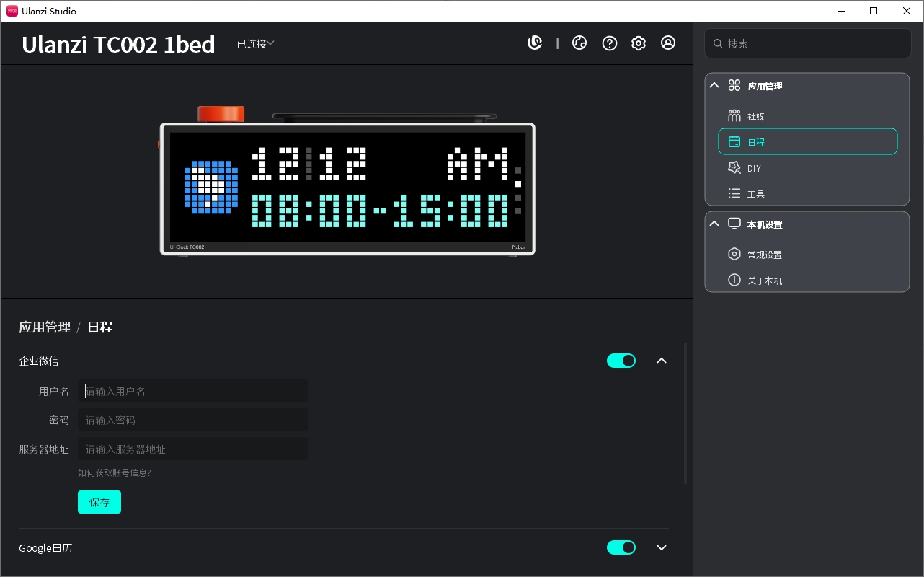
Task: Click the 工具 list icon
Action: tap(734, 193)
